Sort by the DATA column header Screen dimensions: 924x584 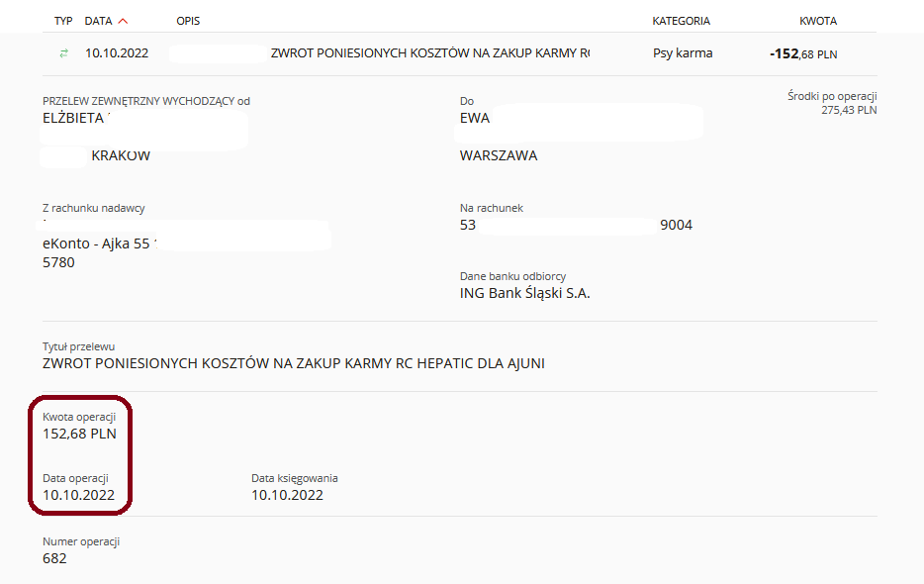coord(98,21)
